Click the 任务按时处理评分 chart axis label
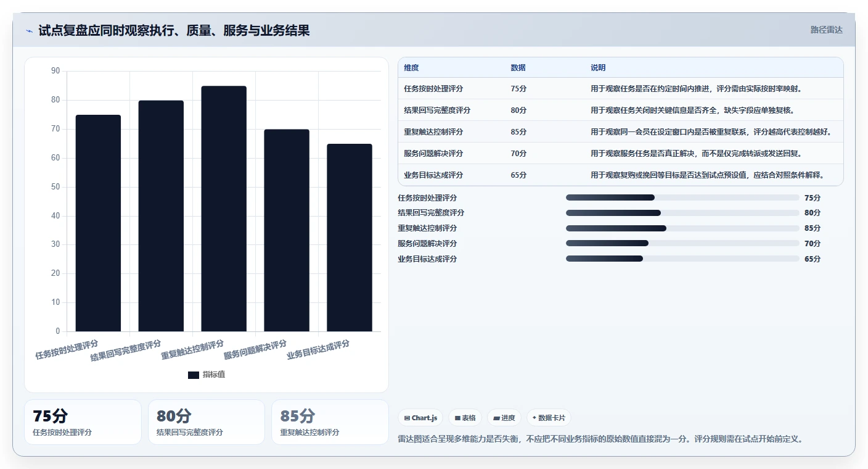Screen dimensions: 868x469 [x=67, y=350]
